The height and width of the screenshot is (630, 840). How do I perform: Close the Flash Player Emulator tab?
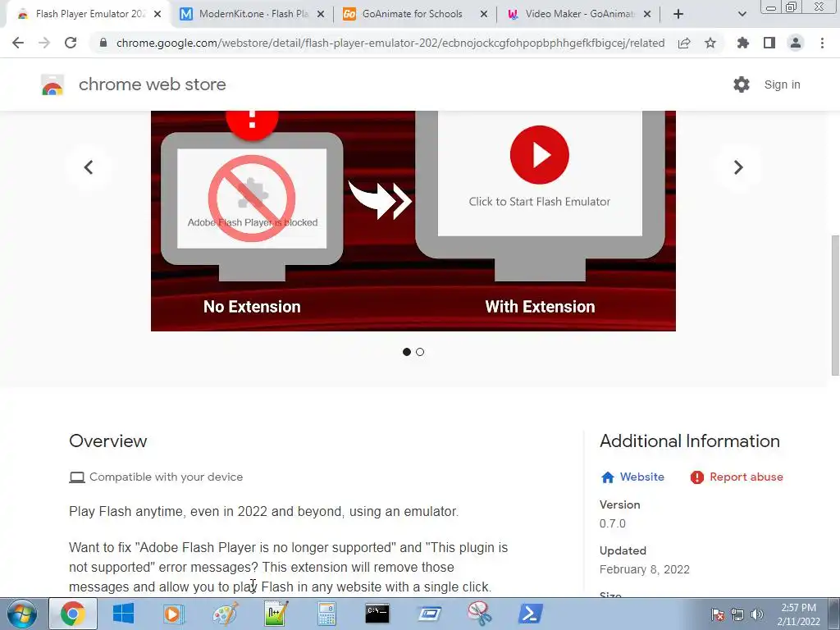click(157, 14)
